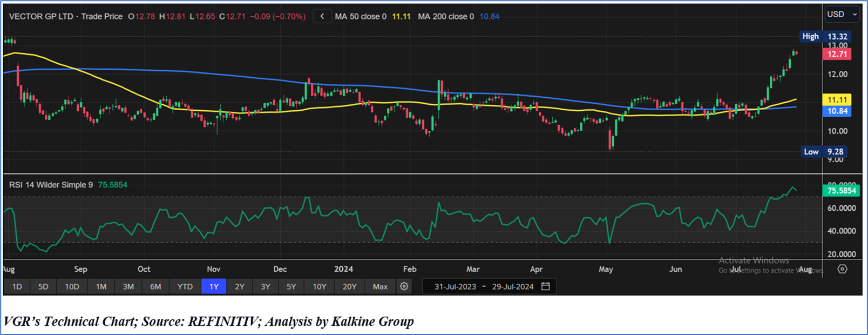Select the 1D time range
868x335 pixels.
click(x=17, y=286)
